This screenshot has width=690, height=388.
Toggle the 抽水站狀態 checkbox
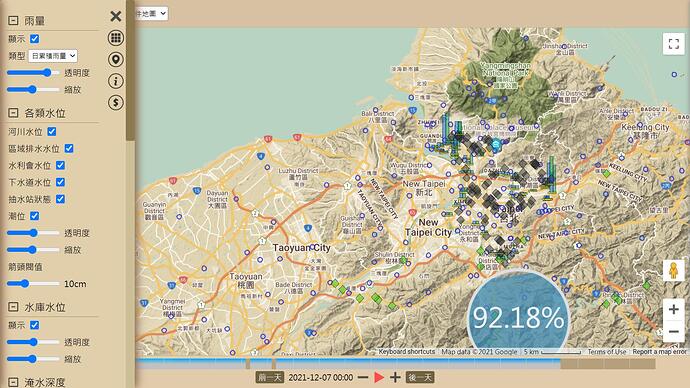tap(60, 199)
